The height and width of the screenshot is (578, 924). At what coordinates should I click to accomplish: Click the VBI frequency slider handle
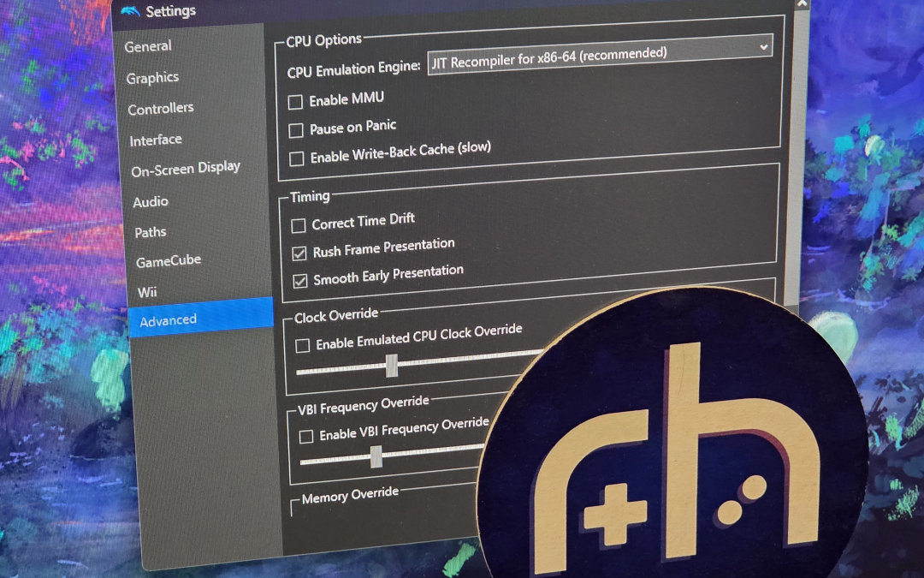[376, 457]
